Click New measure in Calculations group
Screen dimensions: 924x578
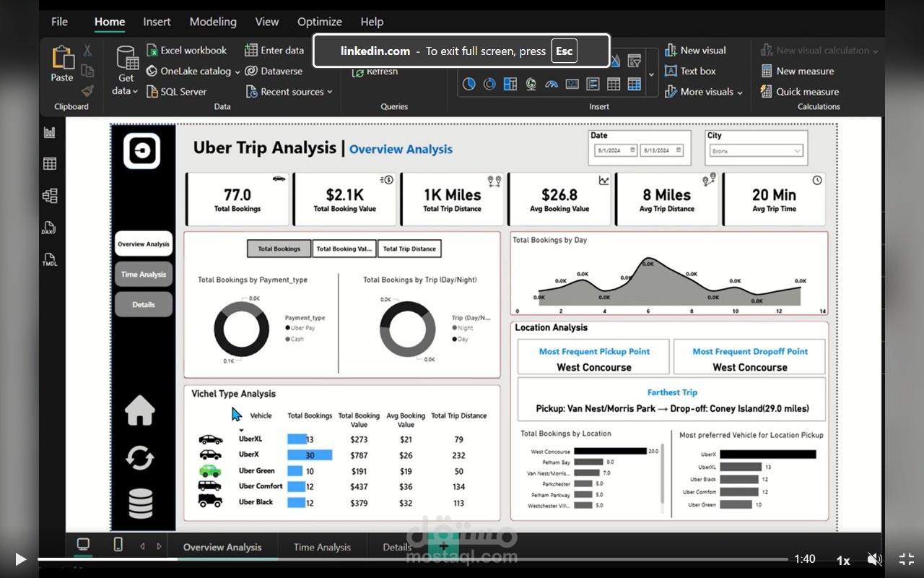coord(798,71)
